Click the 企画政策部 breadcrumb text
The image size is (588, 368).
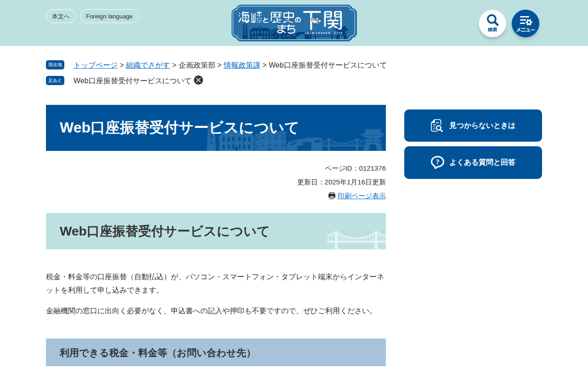(x=197, y=65)
